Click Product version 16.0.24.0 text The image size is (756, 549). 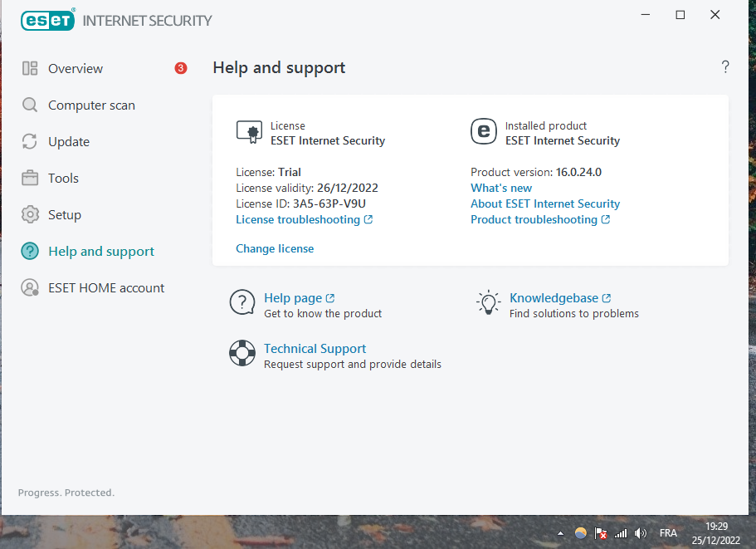pos(536,172)
